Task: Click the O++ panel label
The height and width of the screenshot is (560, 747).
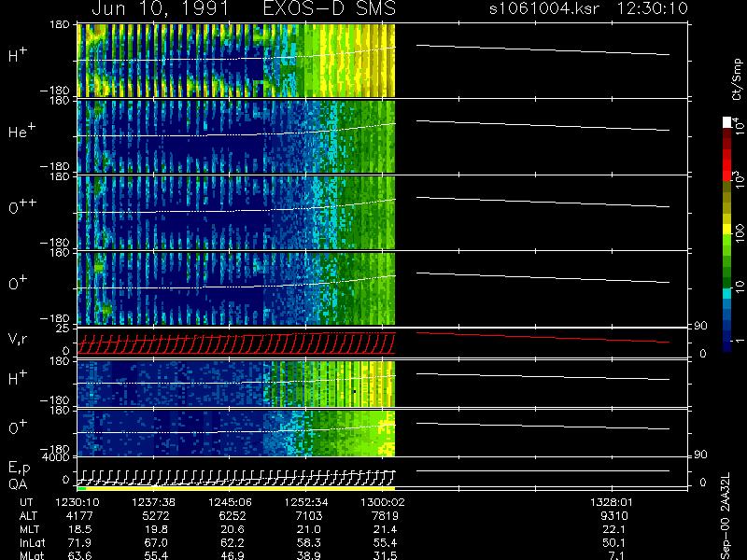Action: [22, 206]
